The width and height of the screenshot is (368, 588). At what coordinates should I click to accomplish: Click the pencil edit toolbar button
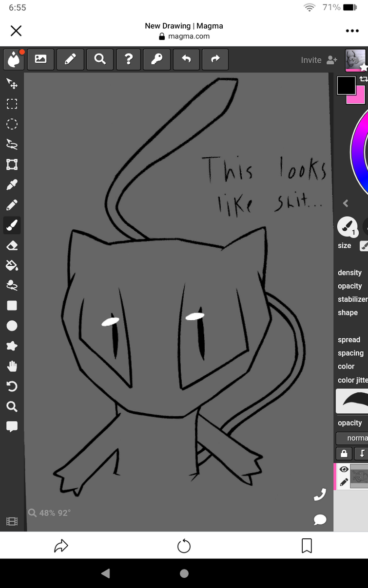click(x=70, y=59)
